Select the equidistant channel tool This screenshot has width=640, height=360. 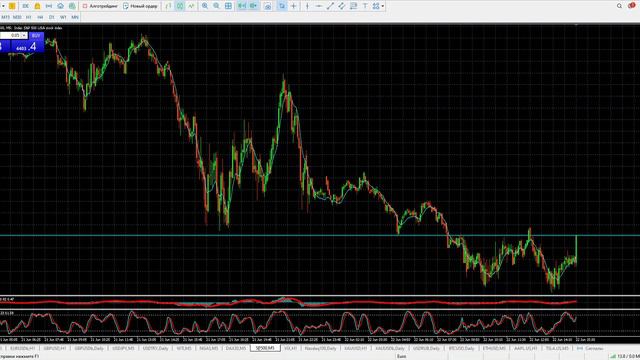click(342, 6)
